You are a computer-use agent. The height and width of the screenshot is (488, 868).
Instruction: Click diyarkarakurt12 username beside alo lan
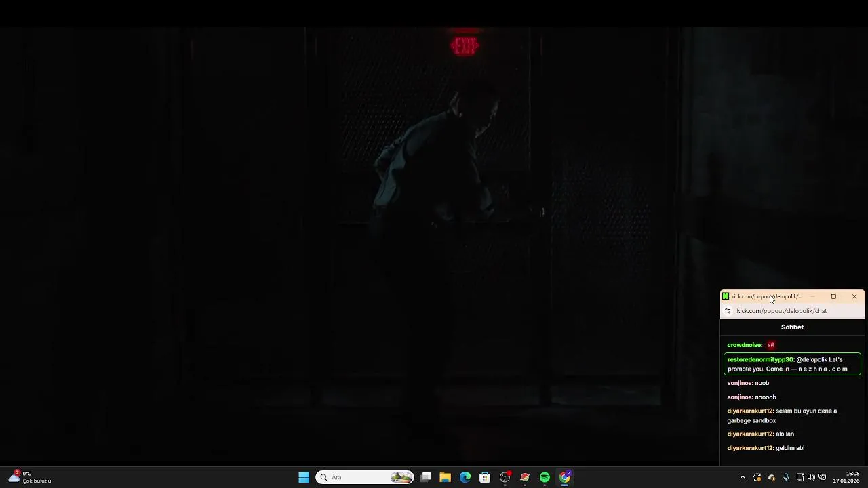(x=750, y=434)
